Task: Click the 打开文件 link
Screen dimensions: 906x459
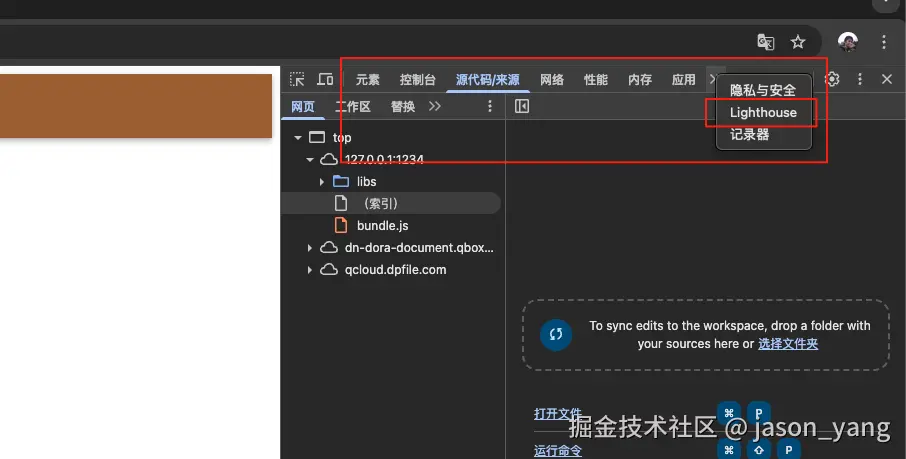Action: click(x=558, y=414)
